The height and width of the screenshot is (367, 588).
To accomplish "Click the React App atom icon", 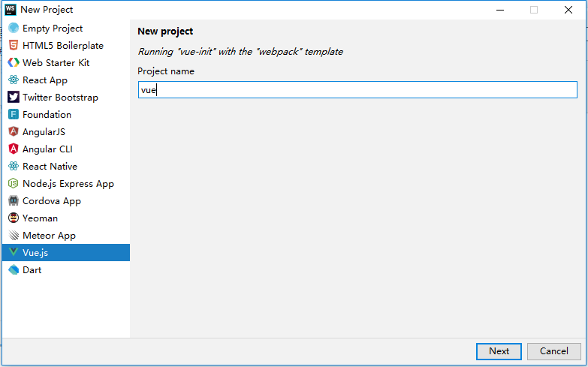I will [x=14, y=80].
